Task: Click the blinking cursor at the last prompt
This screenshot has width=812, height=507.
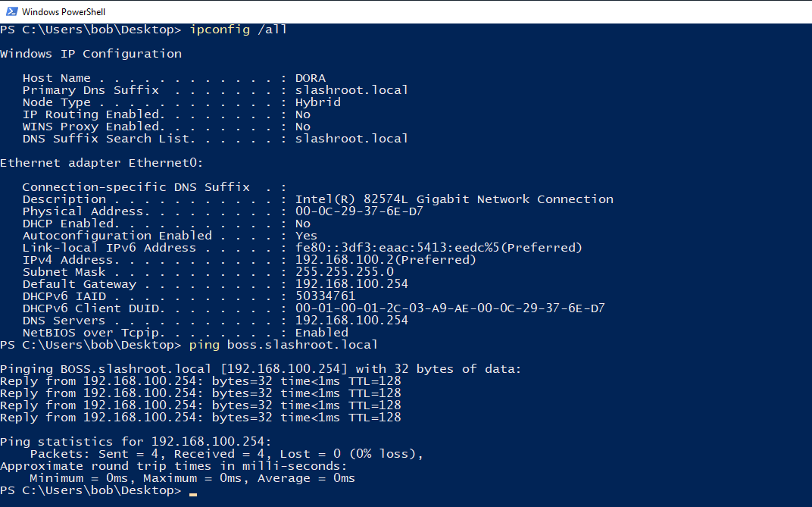Action: 193,492
